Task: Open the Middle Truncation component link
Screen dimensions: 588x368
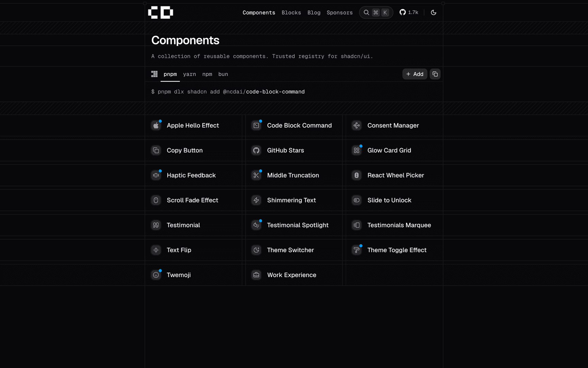Action: [294, 175]
